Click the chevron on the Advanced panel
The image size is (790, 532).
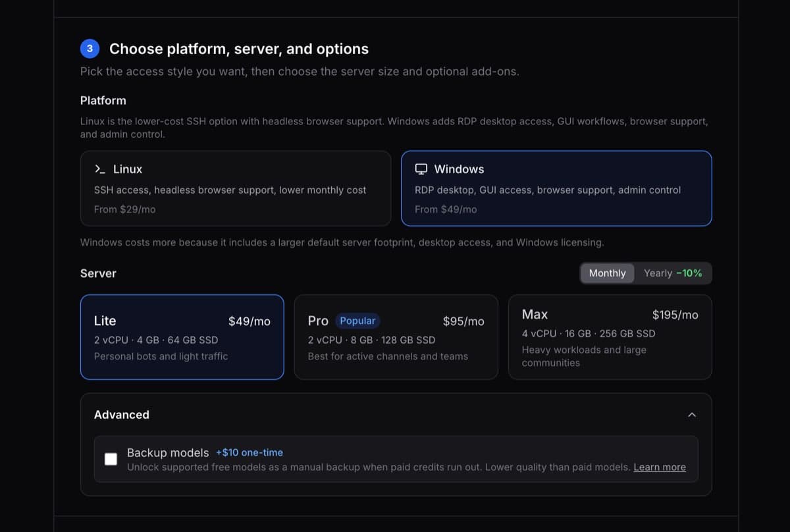(692, 415)
